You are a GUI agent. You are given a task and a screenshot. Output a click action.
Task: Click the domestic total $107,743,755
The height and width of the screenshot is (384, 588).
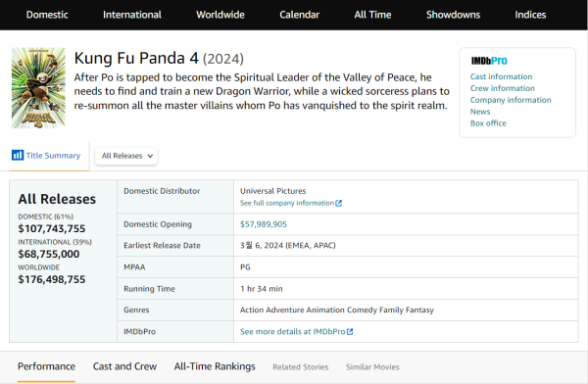(x=52, y=228)
